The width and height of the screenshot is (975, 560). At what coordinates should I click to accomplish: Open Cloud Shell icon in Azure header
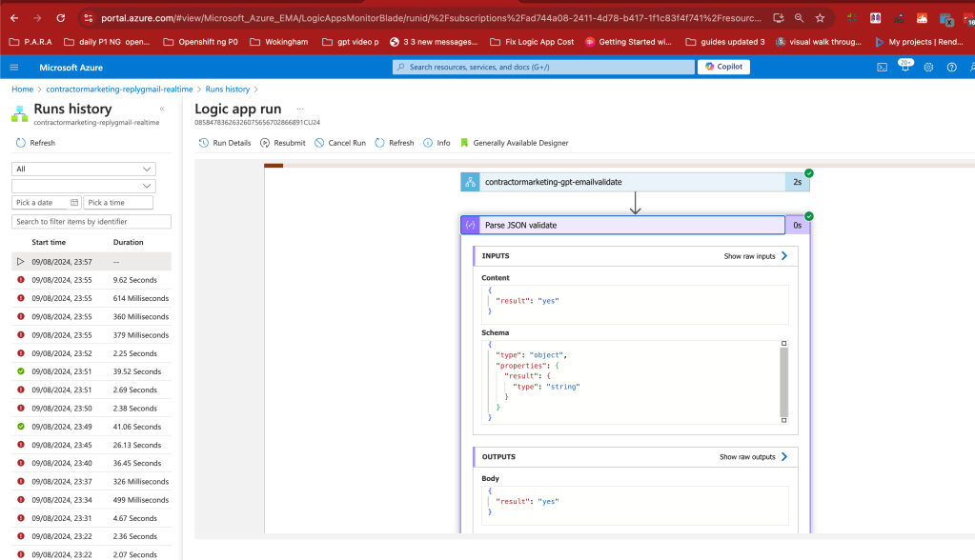882,67
